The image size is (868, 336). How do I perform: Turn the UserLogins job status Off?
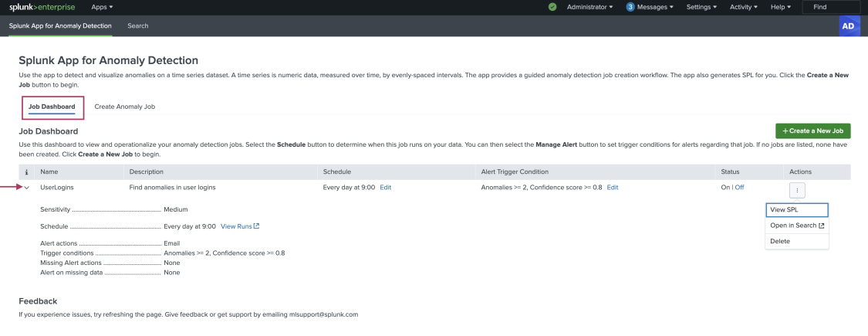tap(740, 188)
